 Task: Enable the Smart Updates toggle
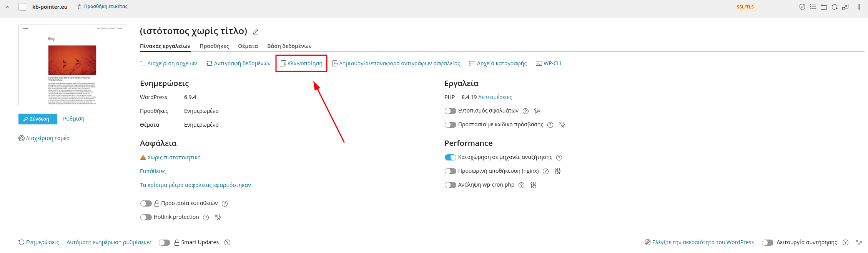pos(165,243)
